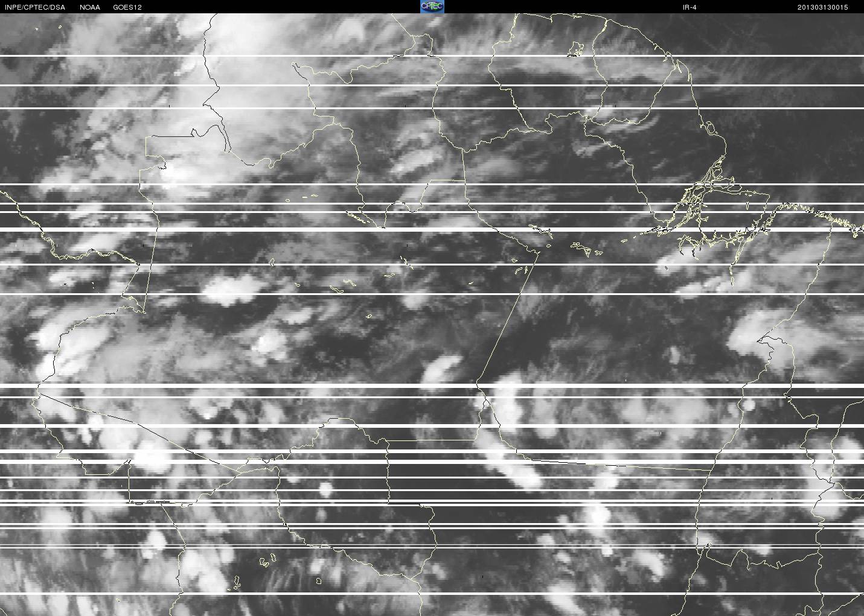Screen dimensions: 864x616
Task: Click the GOES12 satellite label
Action: [x=127, y=7]
